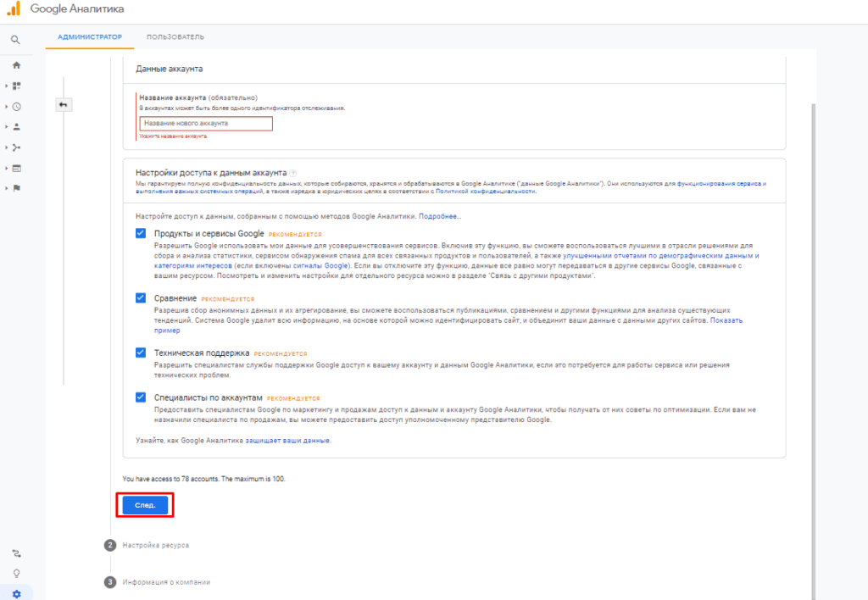Viewport: 868px width, 600px height.
Task: Switch to АДМИНИСТРАТОР tab
Action: tap(90, 36)
